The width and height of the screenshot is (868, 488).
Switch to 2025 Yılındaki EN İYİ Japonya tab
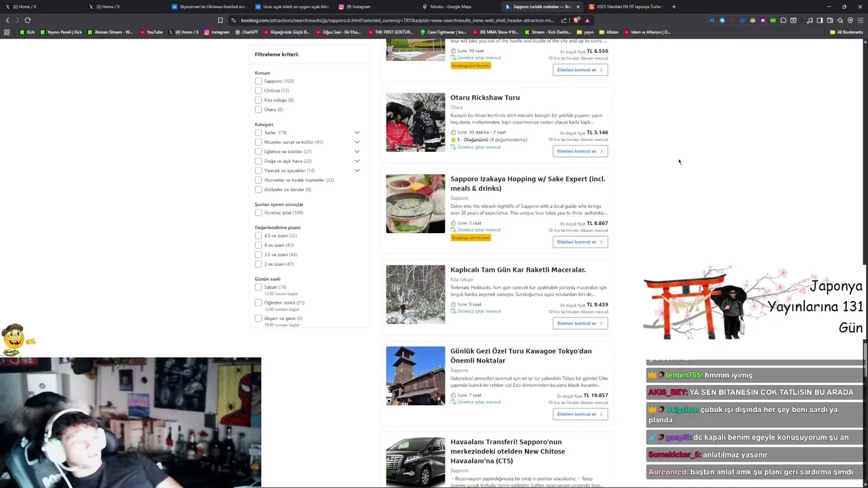(x=625, y=7)
